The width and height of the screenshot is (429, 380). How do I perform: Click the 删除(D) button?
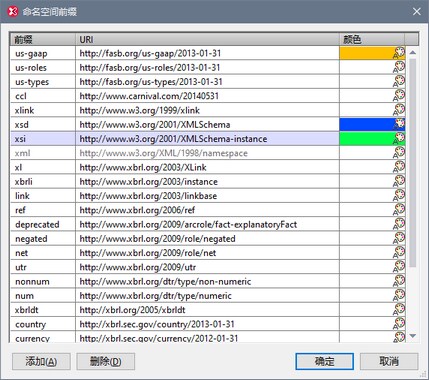[106, 361]
